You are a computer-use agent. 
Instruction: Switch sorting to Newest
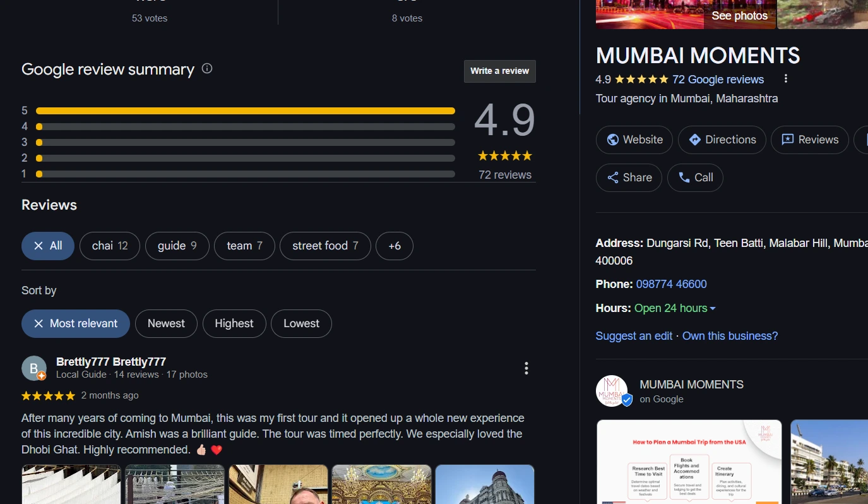coord(166,323)
